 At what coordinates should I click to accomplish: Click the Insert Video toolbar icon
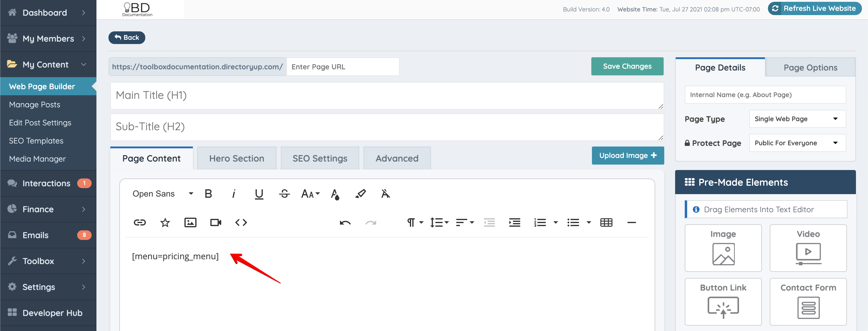[x=216, y=222]
